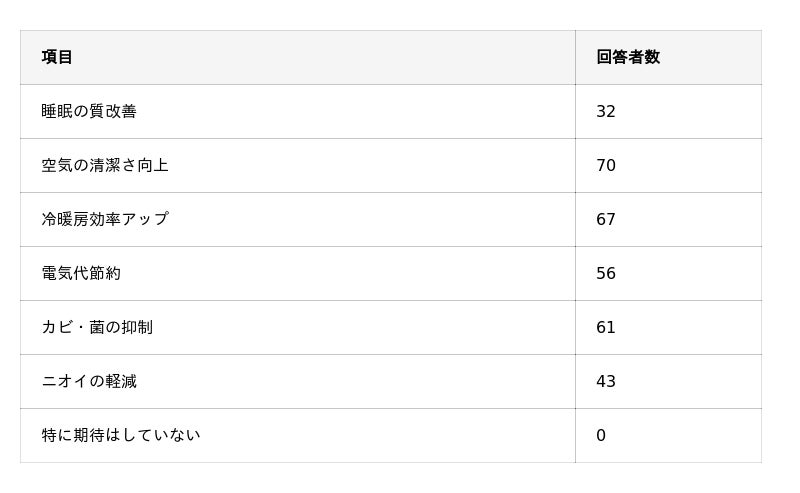Click the value 32 cell

point(667,111)
